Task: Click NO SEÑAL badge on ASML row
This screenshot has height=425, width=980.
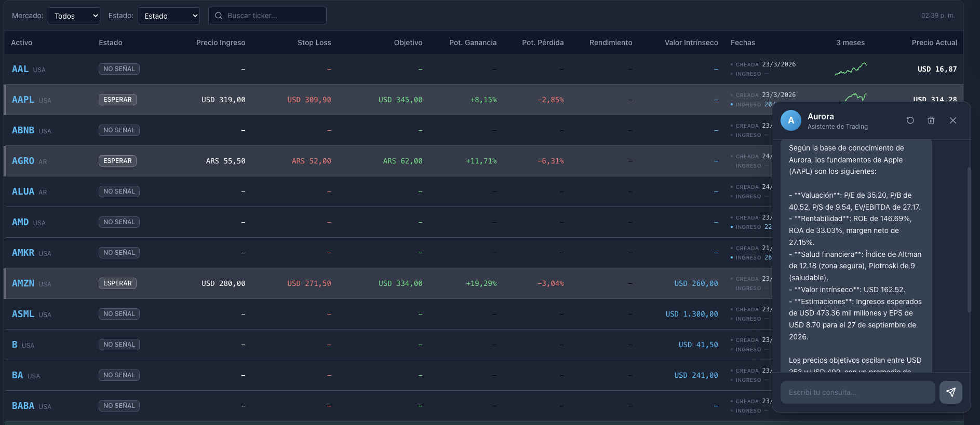Action: point(119,314)
